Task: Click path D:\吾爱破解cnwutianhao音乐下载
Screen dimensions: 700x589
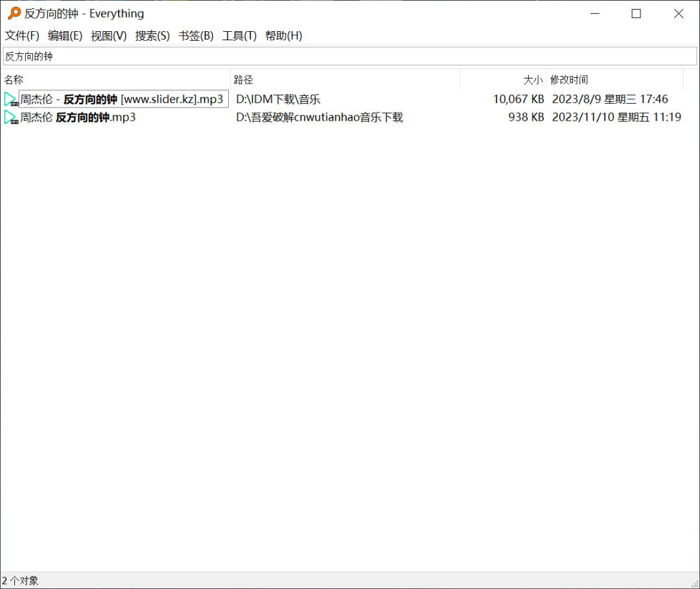Action: (x=320, y=117)
